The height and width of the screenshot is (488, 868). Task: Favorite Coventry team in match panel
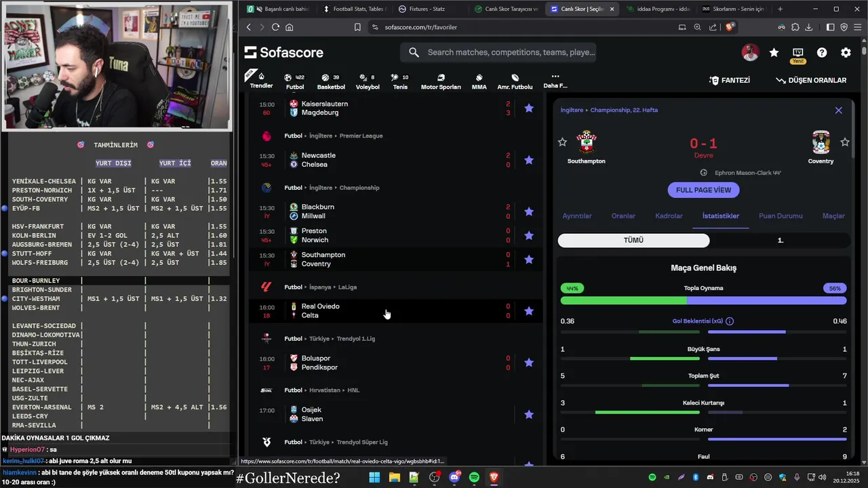[x=845, y=142]
